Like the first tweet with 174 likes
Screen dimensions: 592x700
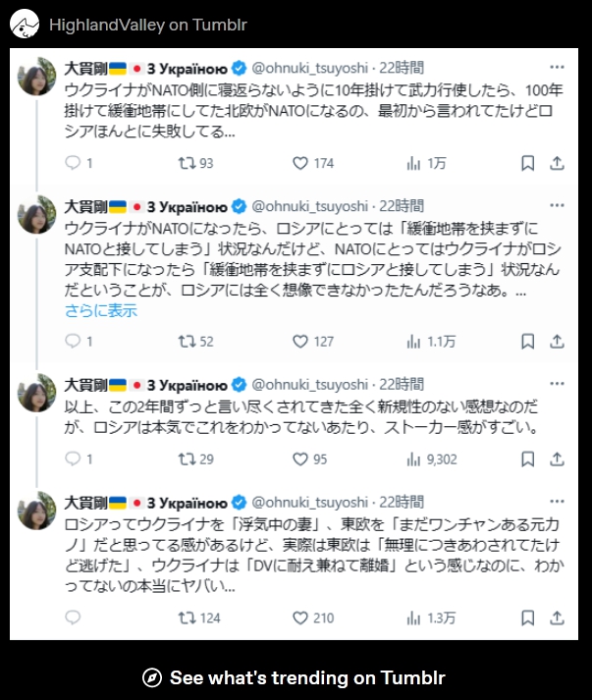pos(301,163)
